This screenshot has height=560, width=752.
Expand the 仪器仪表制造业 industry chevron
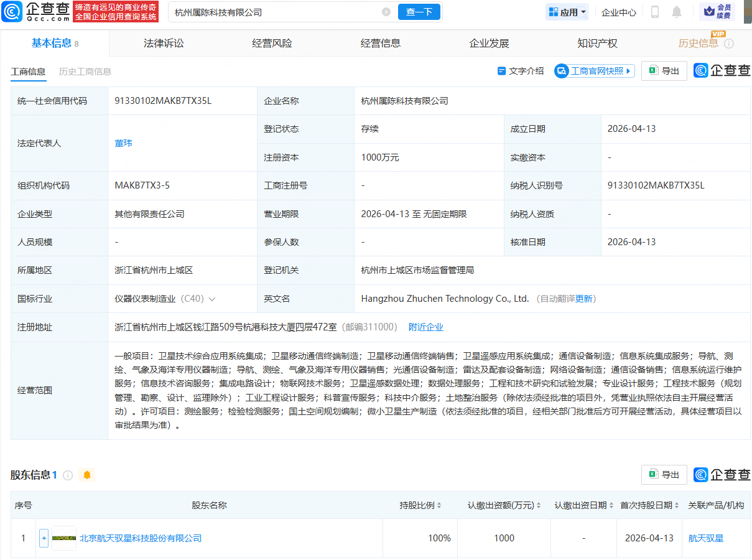point(212,299)
